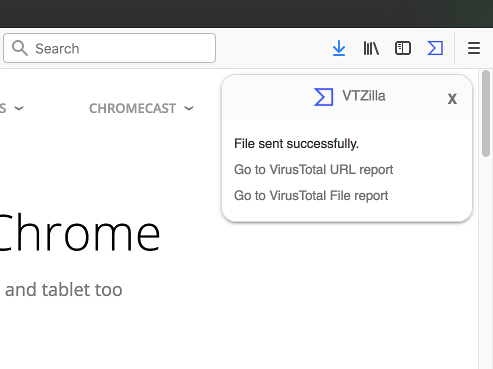Go to VirusTotal URL report
The height and width of the screenshot is (369, 493).
(313, 170)
